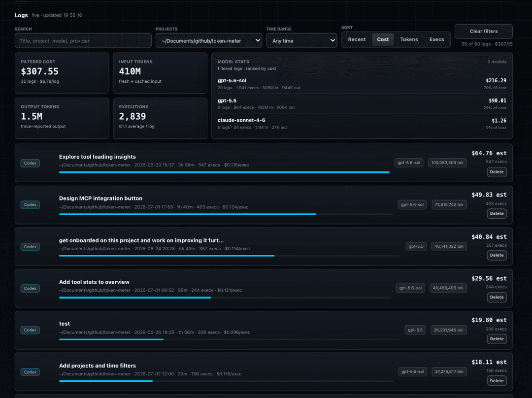Select the gpt-5.6-sol model stats row
The width and height of the screenshot is (532, 398).
point(362,84)
